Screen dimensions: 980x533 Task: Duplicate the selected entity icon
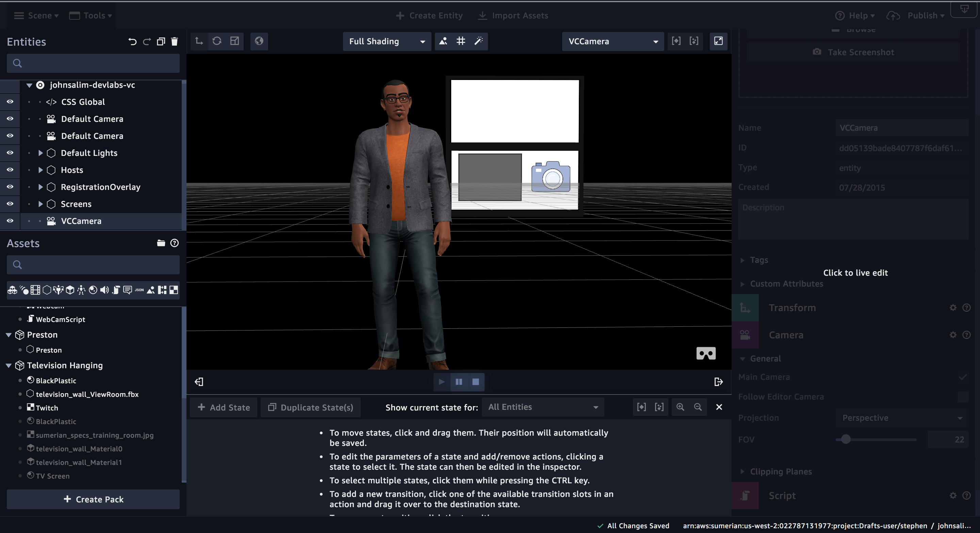click(161, 42)
